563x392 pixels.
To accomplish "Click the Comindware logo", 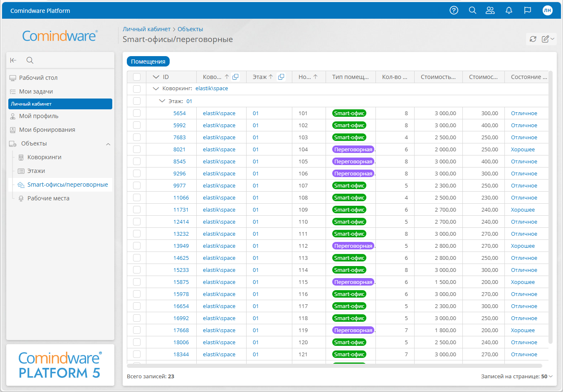I will tap(60, 36).
